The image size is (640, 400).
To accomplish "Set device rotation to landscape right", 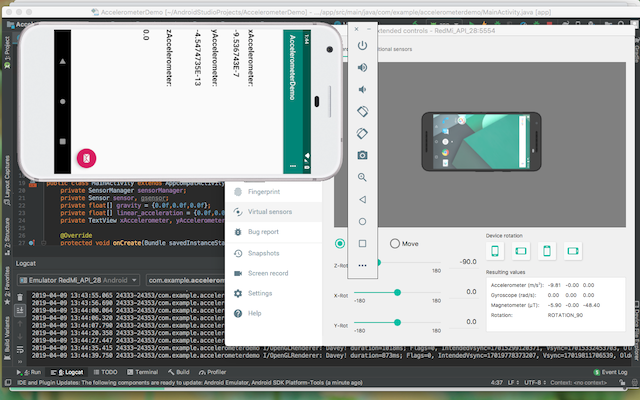I will tap(573, 251).
